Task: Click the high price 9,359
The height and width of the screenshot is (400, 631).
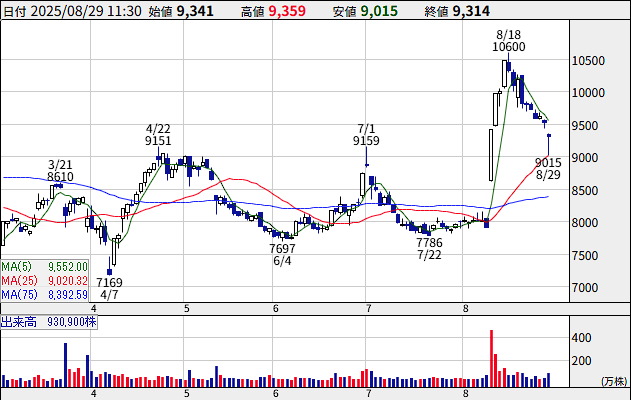Action: point(287,11)
